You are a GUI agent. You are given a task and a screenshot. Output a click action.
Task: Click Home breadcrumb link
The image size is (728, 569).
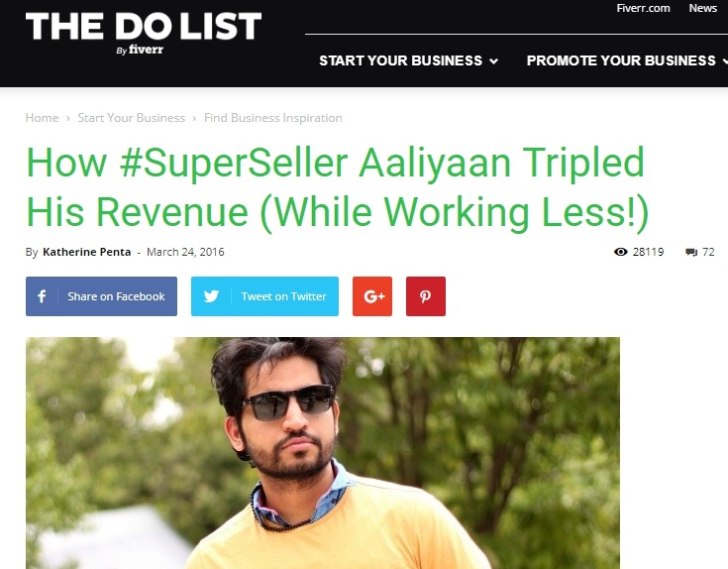click(42, 118)
